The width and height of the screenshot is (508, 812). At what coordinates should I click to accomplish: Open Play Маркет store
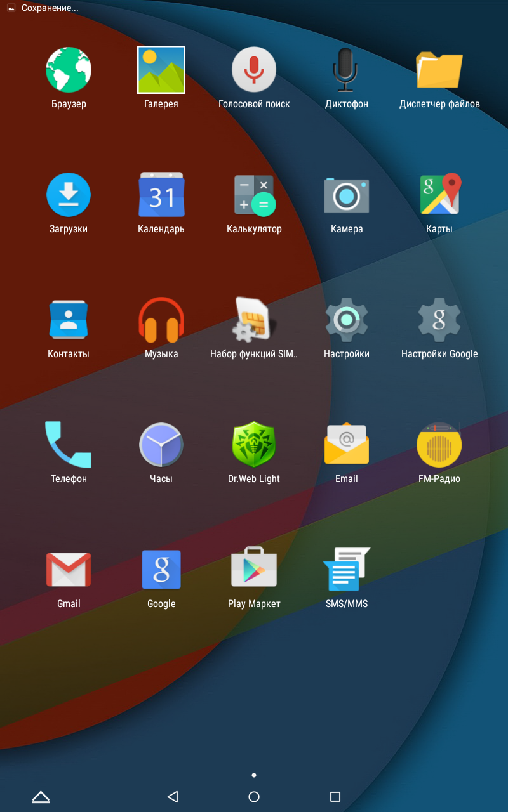pos(254,570)
